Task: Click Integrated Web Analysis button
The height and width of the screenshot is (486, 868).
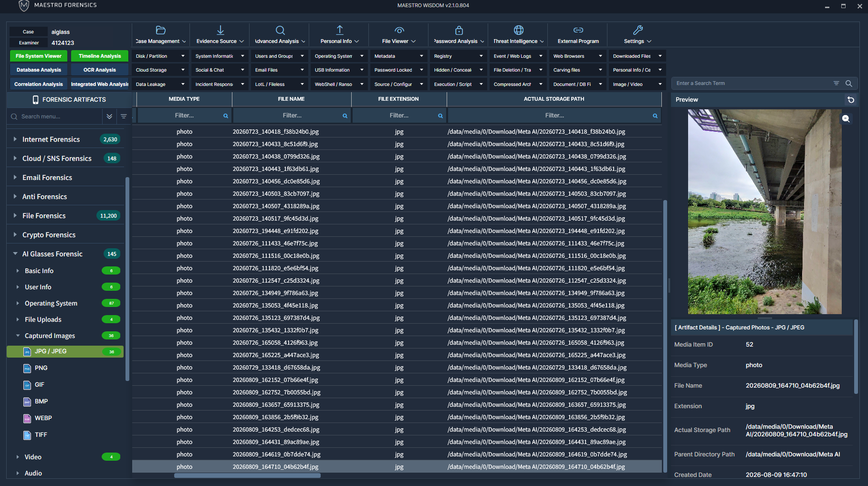Action: (100, 85)
